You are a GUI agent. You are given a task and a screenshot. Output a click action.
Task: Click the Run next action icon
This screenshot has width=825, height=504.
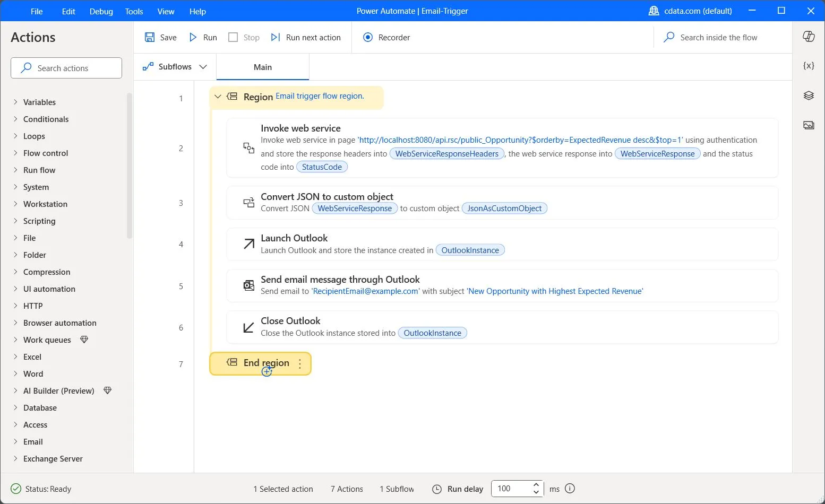275,37
